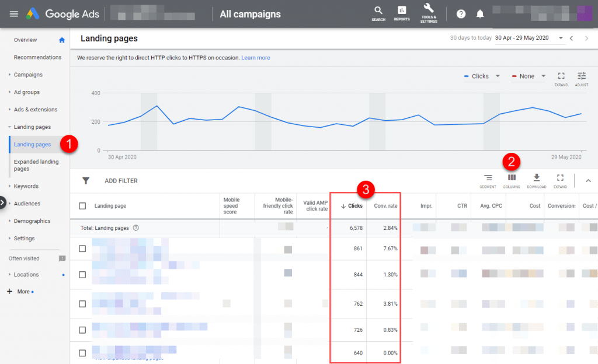Go to previous date range
The image size is (598, 364).
click(x=571, y=38)
